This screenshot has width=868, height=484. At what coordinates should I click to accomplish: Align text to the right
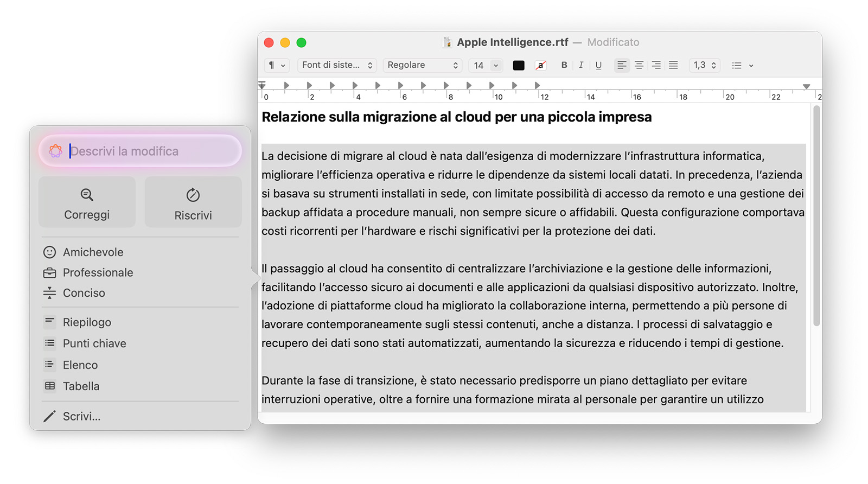(656, 65)
